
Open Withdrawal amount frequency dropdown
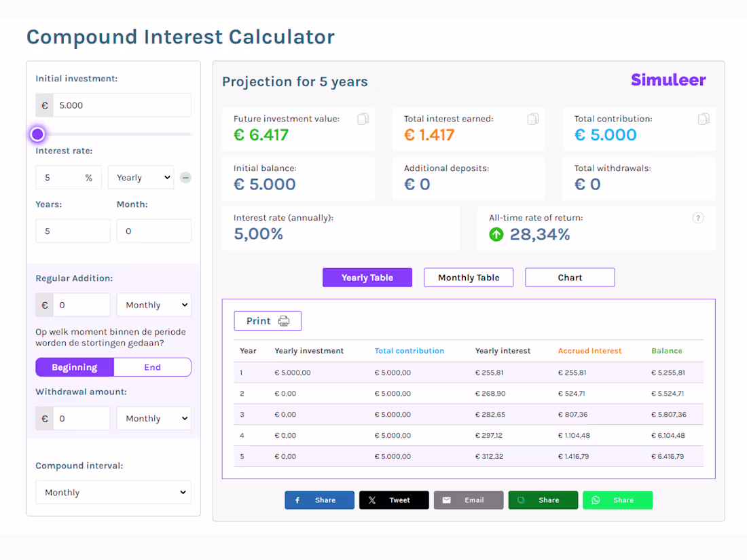point(154,419)
